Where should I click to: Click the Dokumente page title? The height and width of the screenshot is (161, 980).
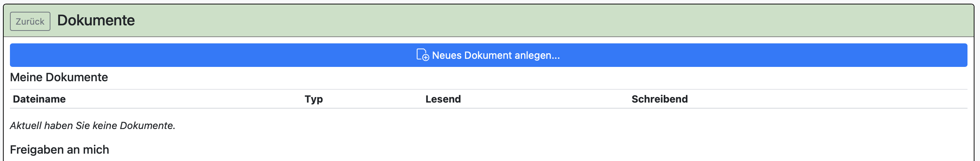click(96, 20)
